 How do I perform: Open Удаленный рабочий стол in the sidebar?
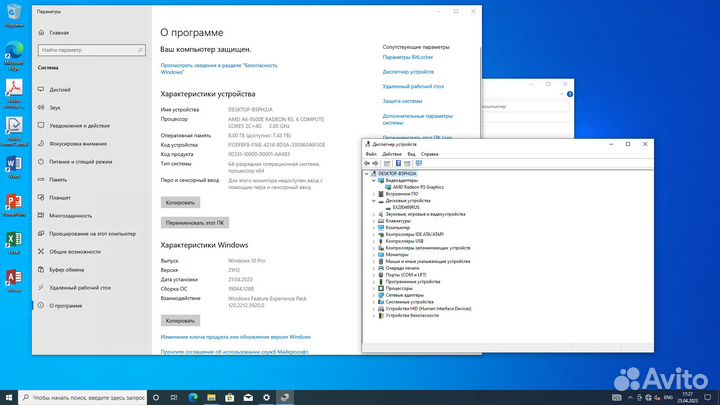pyautogui.click(x=79, y=287)
